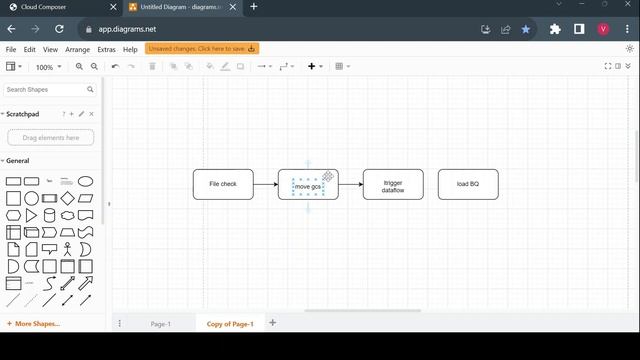Click the To Front icon
This screenshot has height=360, width=640.
(173, 66)
